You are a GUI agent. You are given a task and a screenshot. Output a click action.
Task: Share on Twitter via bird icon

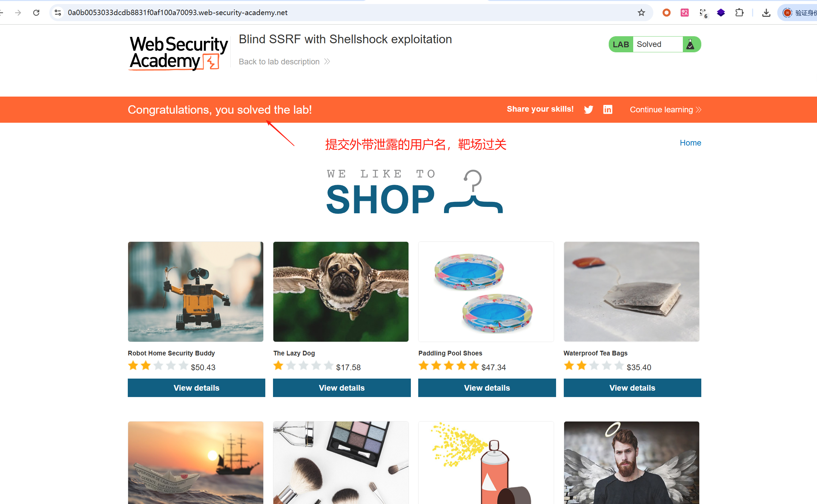[x=588, y=110]
